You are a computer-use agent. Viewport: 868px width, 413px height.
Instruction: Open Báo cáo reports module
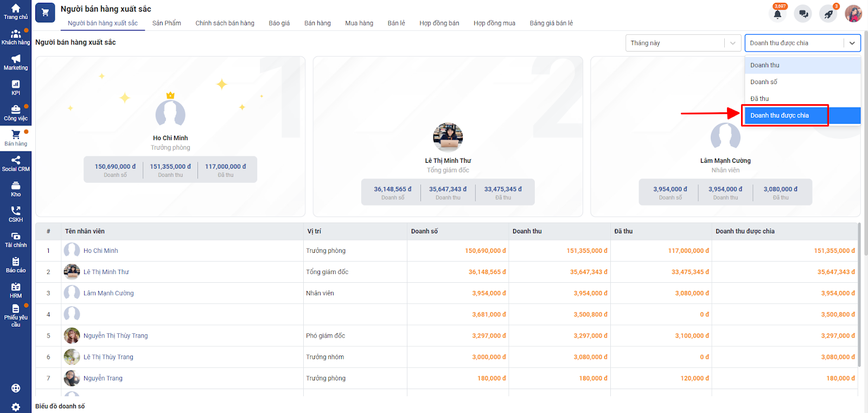pos(16,265)
